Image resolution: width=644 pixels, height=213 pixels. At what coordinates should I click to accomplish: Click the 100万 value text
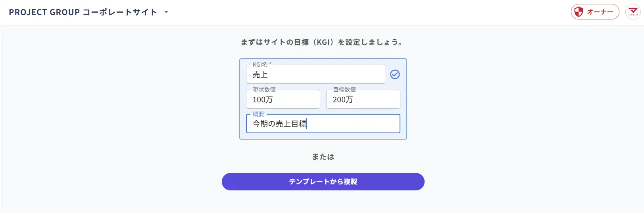(x=263, y=100)
